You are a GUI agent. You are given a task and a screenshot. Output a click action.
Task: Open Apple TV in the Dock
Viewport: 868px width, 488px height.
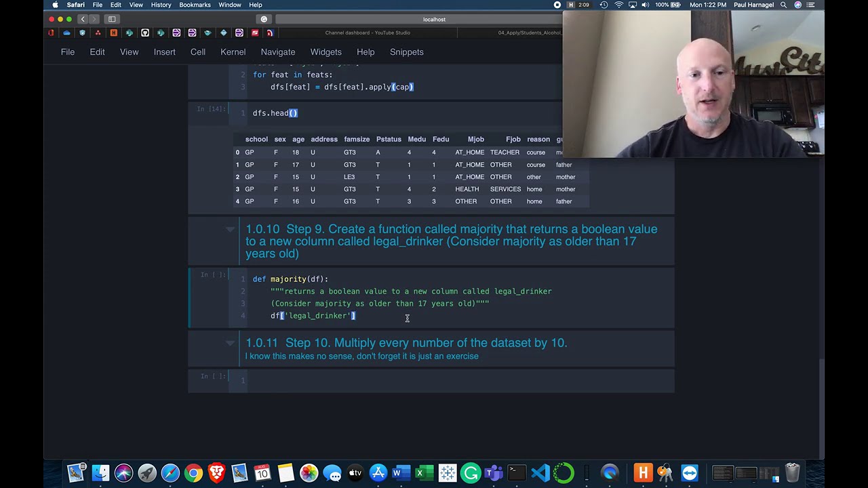[x=355, y=472]
